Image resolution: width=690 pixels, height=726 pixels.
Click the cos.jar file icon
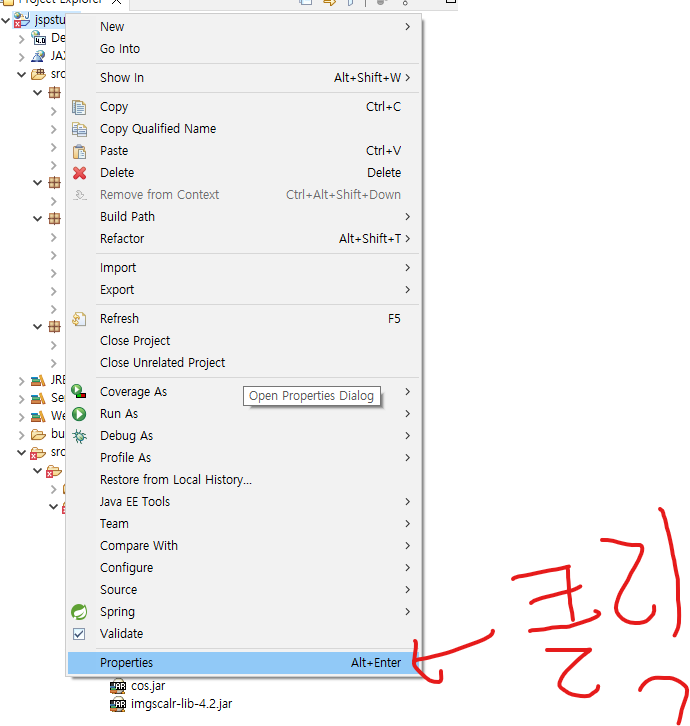pyautogui.click(x=118, y=686)
